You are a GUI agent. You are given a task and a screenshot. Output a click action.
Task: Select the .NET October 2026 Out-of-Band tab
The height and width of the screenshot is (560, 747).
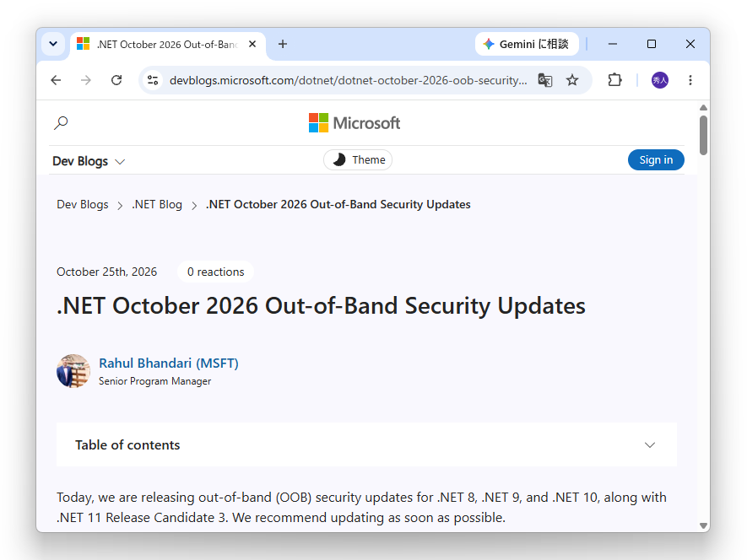tap(167, 45)
